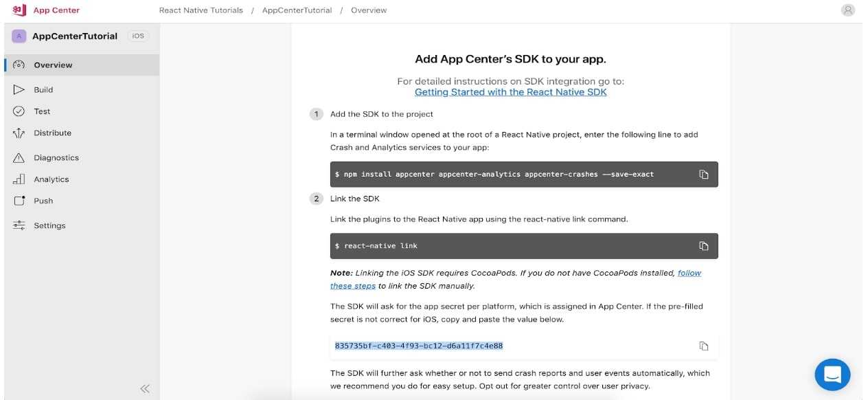Click the Settings sliders icon
Screen dimensions: 868x400
click(x=19, y=225)
